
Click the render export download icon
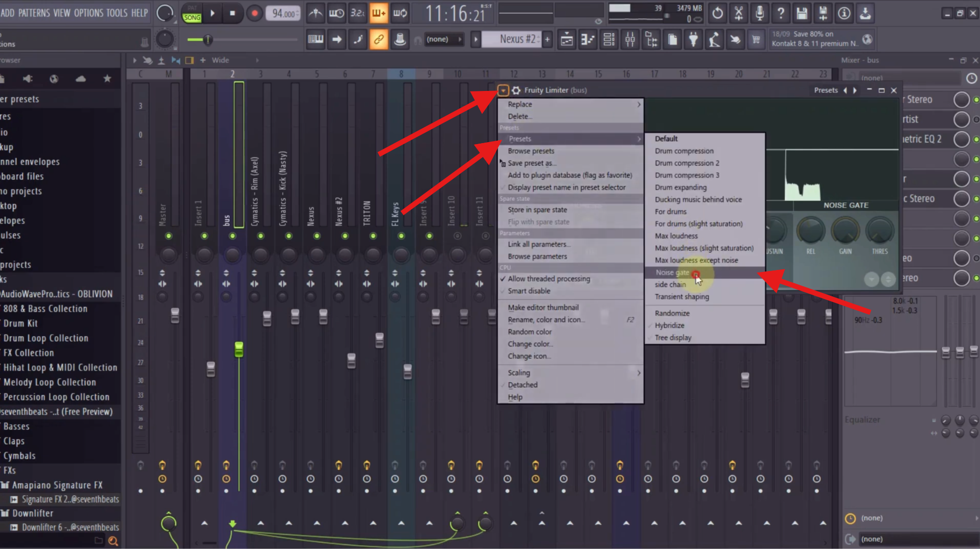(865, 13)
